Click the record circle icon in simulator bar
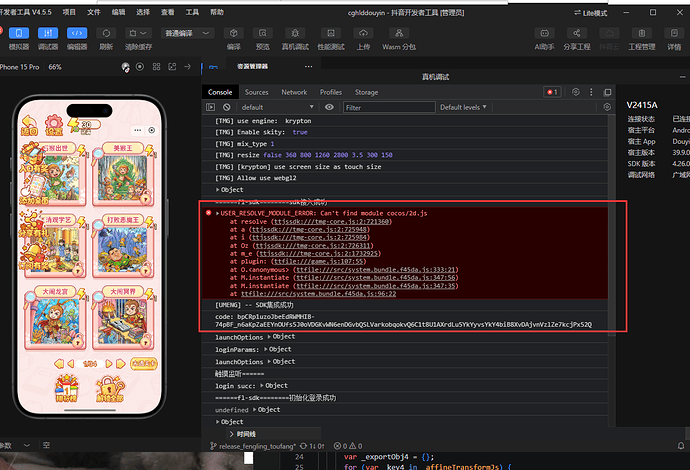 (x=140, y=67)
